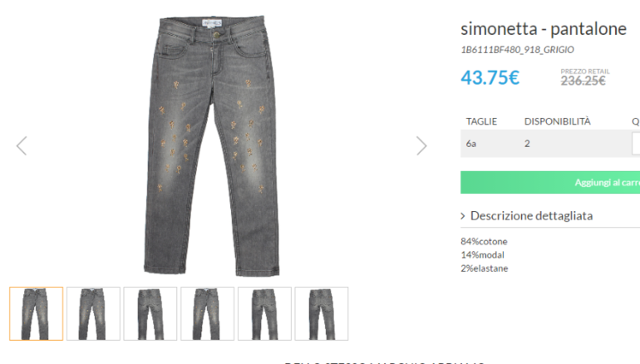Click the simonetta - pantalone title

point(544,28)
